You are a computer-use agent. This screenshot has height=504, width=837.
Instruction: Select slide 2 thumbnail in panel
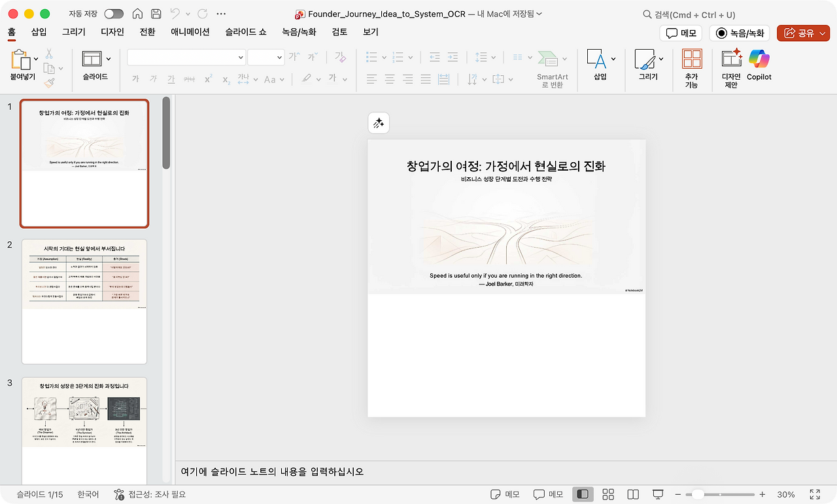coord(84,301)
